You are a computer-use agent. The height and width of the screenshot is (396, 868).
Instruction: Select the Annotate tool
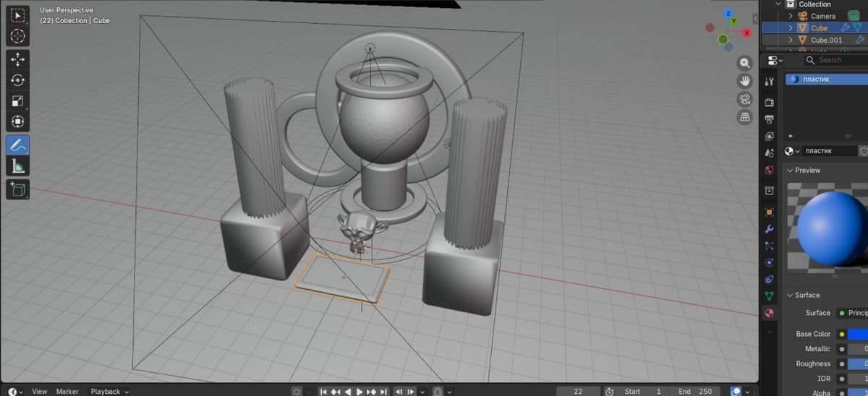tap(19, 145)
